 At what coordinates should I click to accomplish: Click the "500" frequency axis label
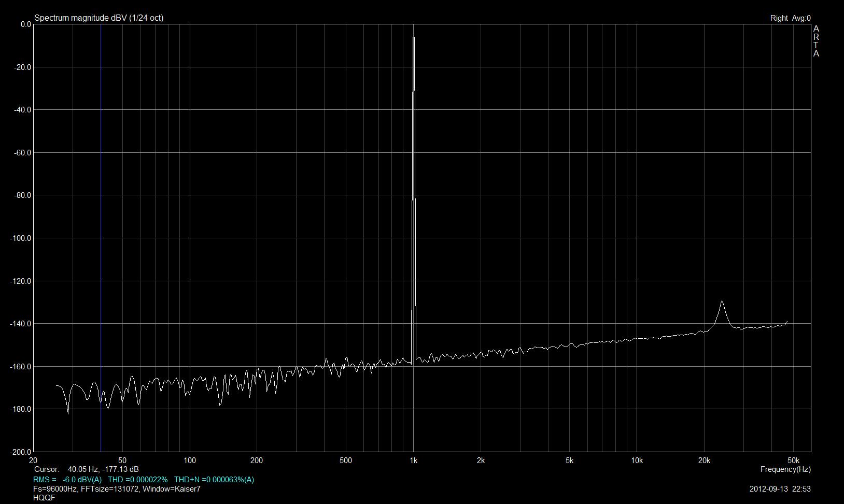346,460
